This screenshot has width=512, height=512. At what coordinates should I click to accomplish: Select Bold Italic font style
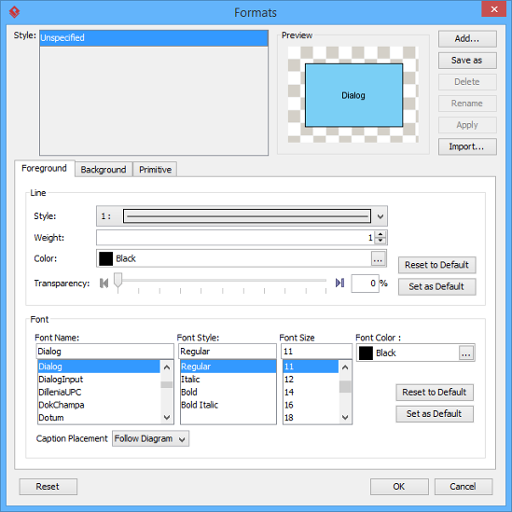[228, 405]
